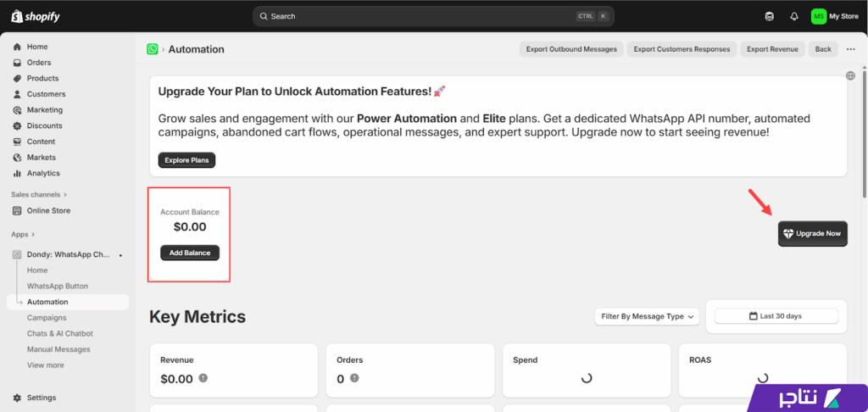Click the WhatsApp app icon beside Automation
The height and width of the screenshot is (412, 868).
153,49
